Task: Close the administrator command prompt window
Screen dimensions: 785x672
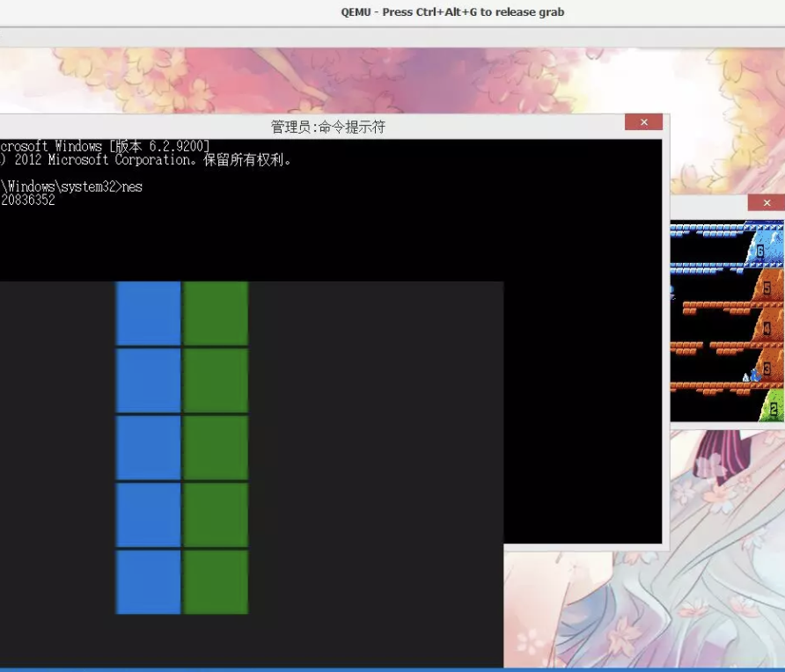Action: tap(643, 122)
